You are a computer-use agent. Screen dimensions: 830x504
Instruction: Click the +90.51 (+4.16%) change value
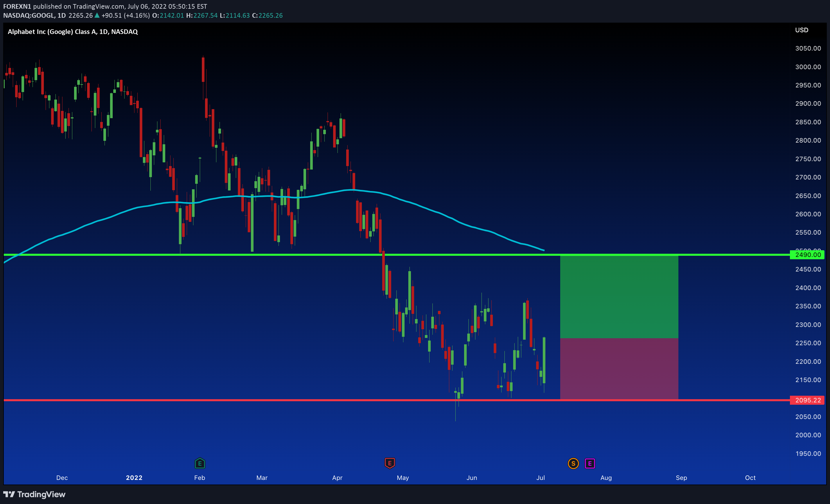click(x=126, y=15)
